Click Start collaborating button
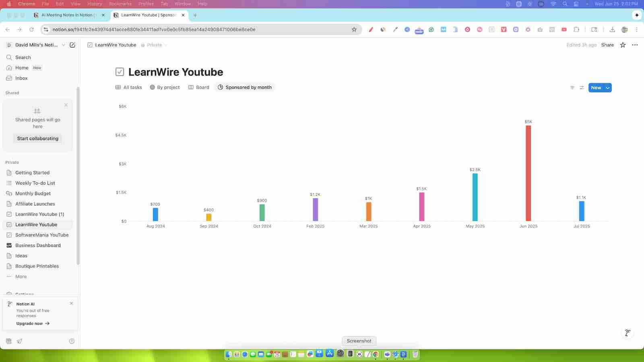This screenshot has width=644, height=362. (38, 138)
